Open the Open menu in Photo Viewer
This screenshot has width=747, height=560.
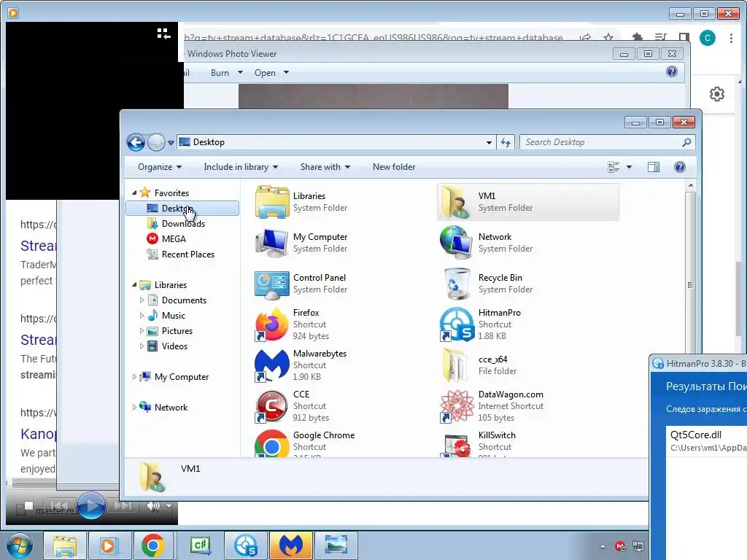[x=271, y=73]
